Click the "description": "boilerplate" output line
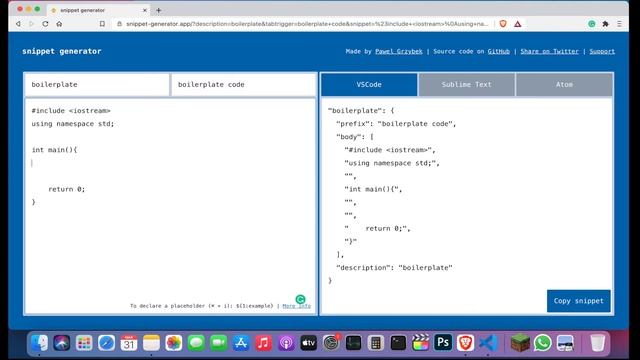The image size is (640, 360). tap(394, 268)
